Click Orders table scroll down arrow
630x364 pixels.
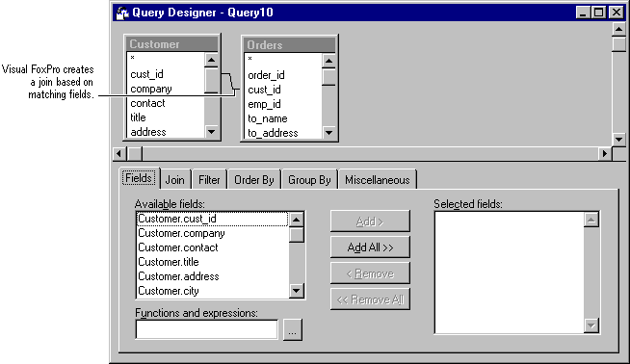pyautogui.click(x=328, y=132)
